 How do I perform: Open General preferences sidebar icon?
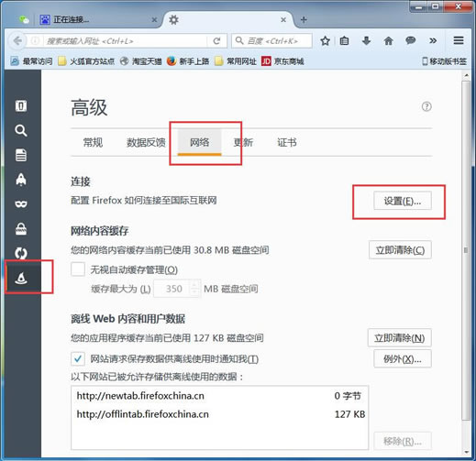point(21,106)
